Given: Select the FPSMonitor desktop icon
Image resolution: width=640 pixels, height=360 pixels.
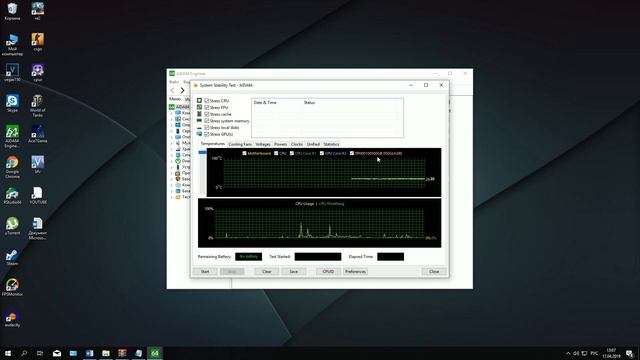Looking at the screenshot, I should coord(12,287).
